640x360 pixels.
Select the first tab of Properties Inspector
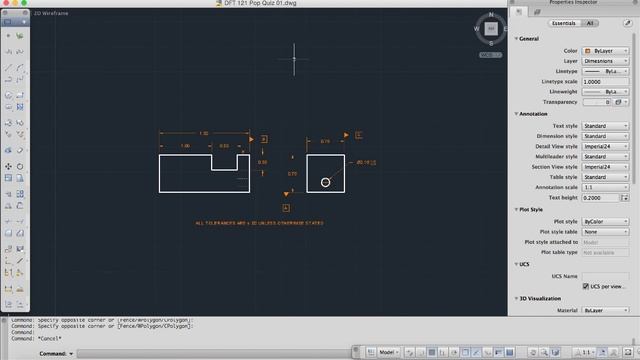(519, 11)
